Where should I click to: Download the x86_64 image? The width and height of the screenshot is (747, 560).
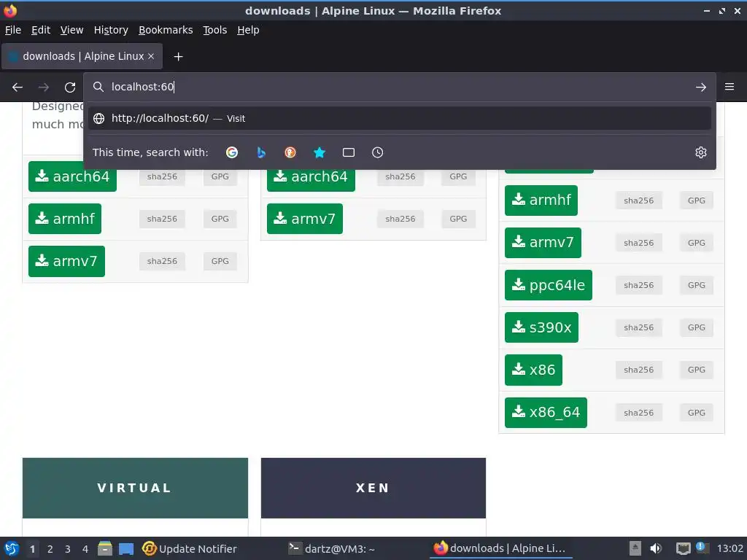pos(546,413)
